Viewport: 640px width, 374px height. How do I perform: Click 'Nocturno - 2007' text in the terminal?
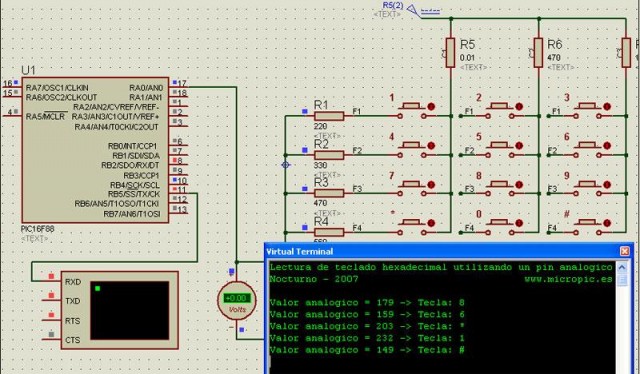click(314, 280)
